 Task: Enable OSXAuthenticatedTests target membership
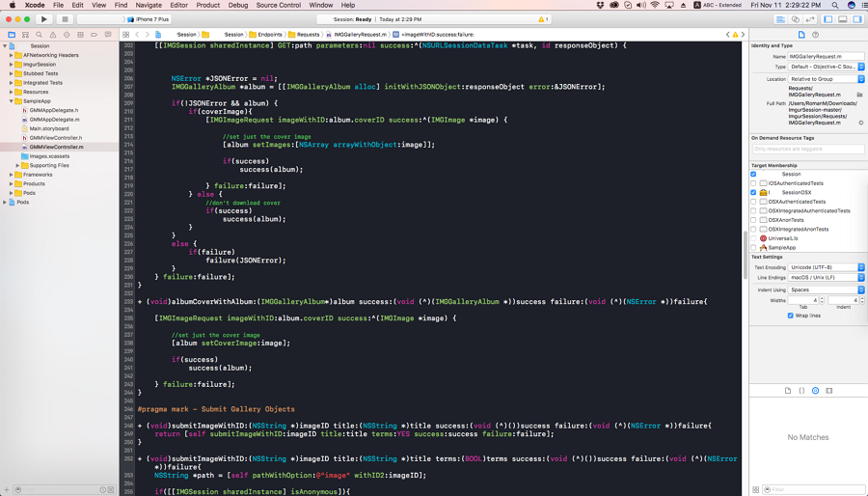753,202
